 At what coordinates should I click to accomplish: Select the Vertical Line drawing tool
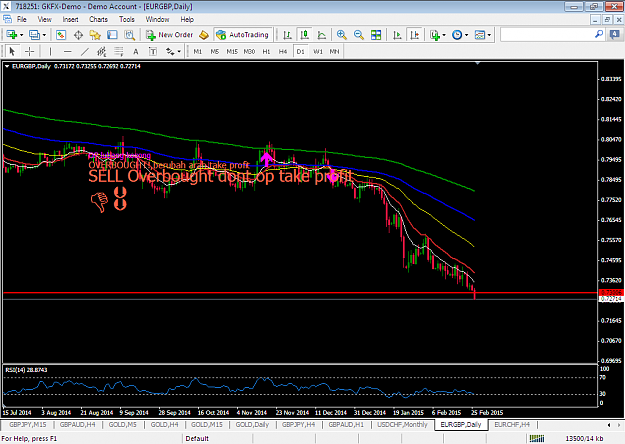click(x=50, y=51)
